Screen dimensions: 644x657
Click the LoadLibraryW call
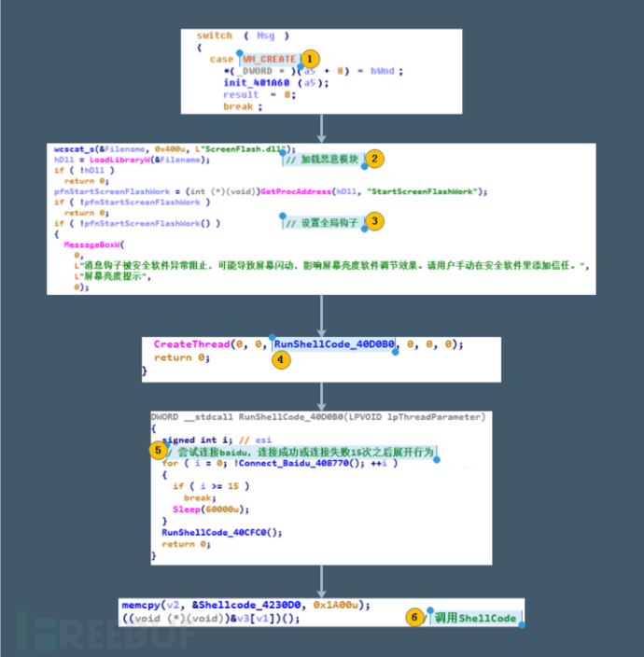119,160
